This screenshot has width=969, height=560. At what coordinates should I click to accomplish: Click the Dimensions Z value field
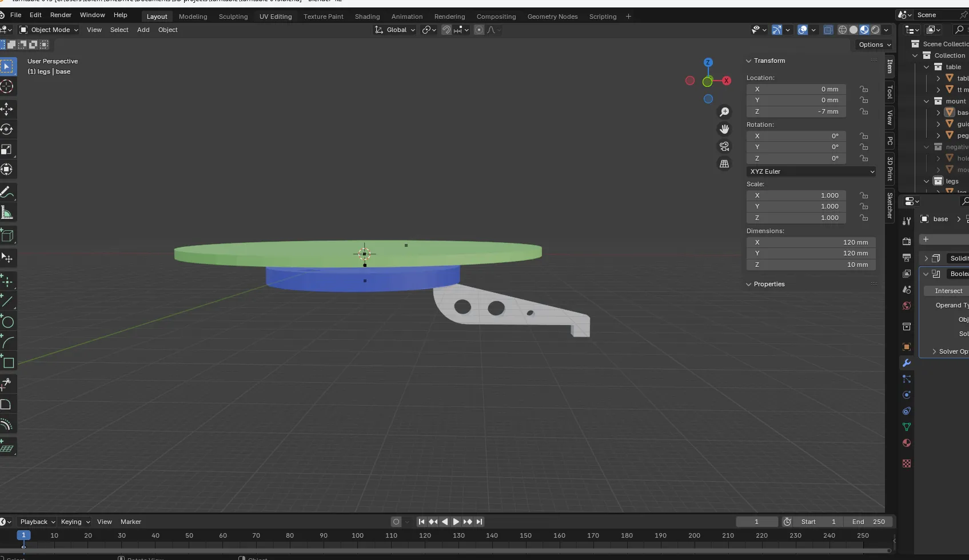(x=811, y=265)
